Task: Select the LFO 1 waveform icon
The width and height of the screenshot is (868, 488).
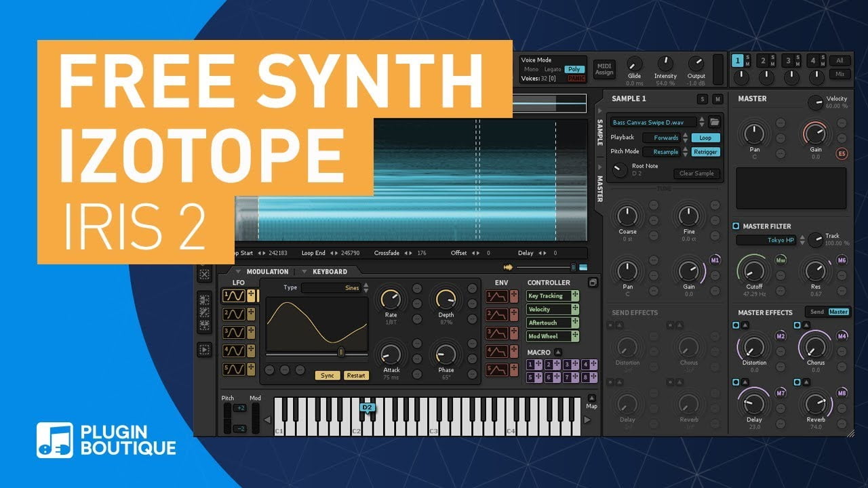Action: coord(234,296)
